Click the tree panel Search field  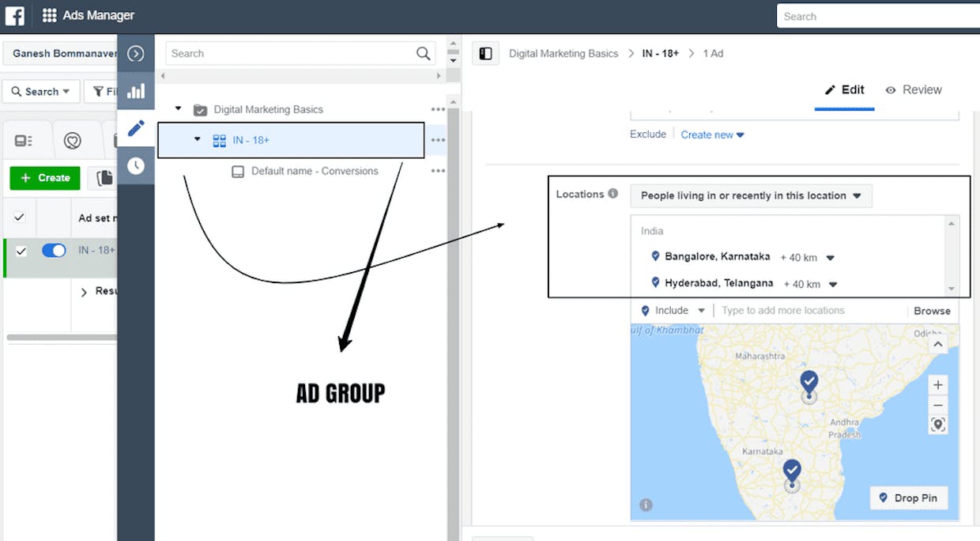tap(301, 54)
